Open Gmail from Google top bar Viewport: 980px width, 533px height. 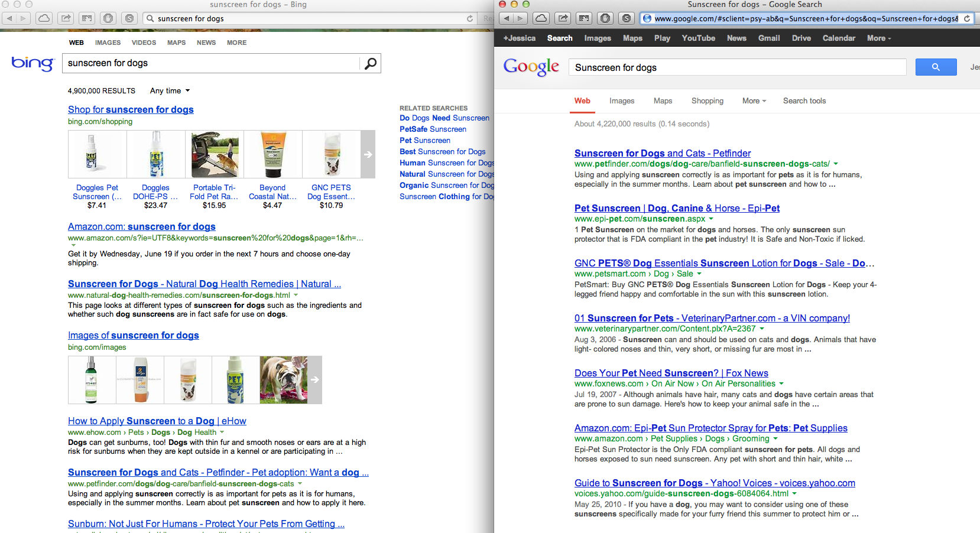769,38
